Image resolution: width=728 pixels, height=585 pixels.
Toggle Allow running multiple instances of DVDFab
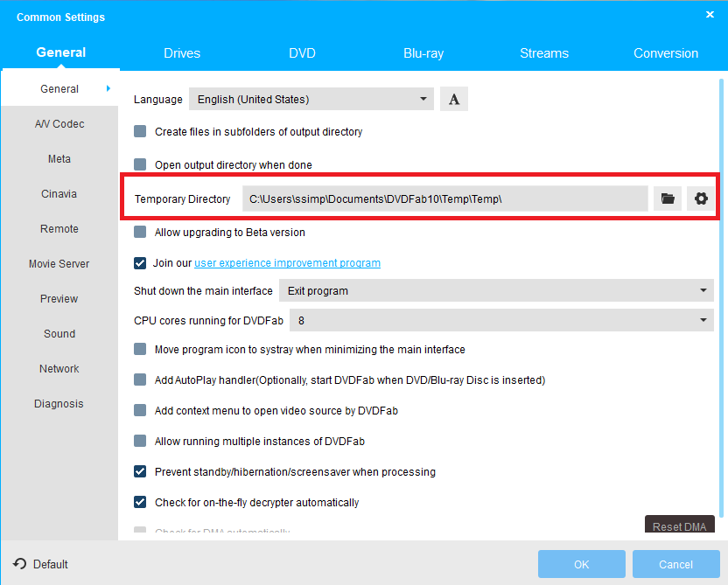pos(140,441)
